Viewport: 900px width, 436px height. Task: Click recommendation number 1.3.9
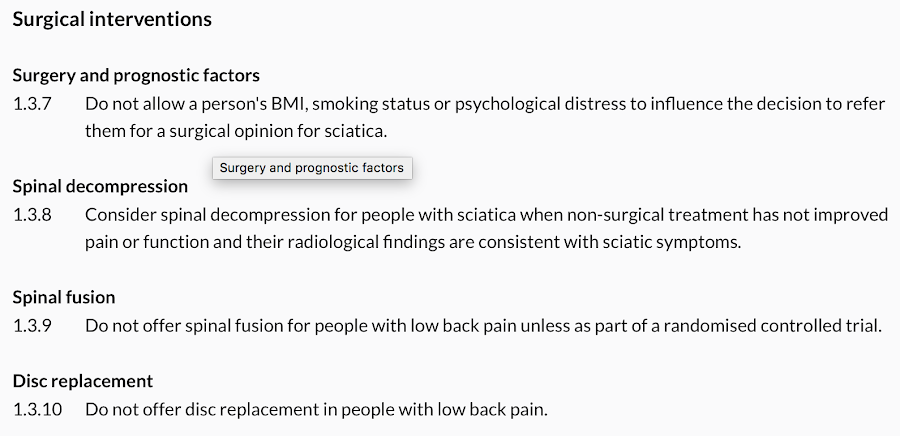point(32,326)
